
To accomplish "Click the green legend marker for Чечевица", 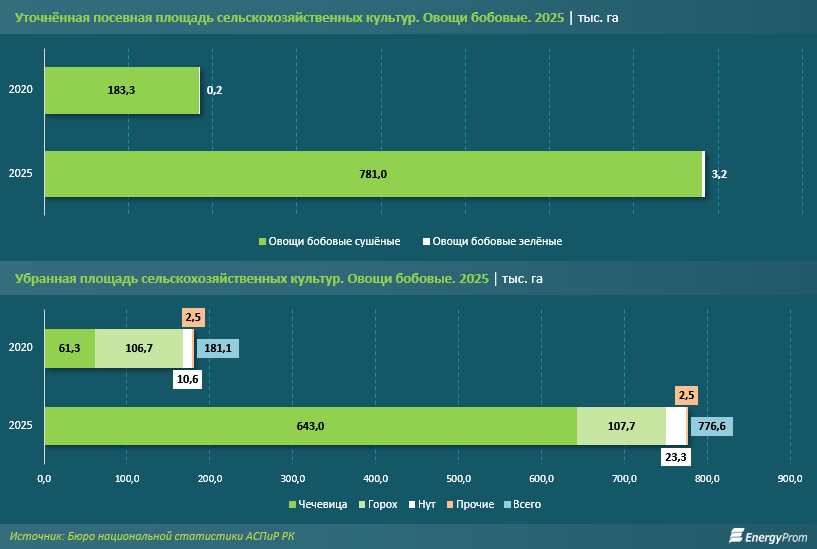I will click(x=292, y=503).
